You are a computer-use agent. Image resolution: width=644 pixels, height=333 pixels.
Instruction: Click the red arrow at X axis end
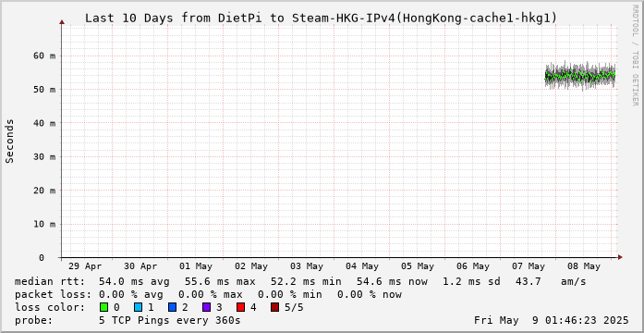pos(620,257)
